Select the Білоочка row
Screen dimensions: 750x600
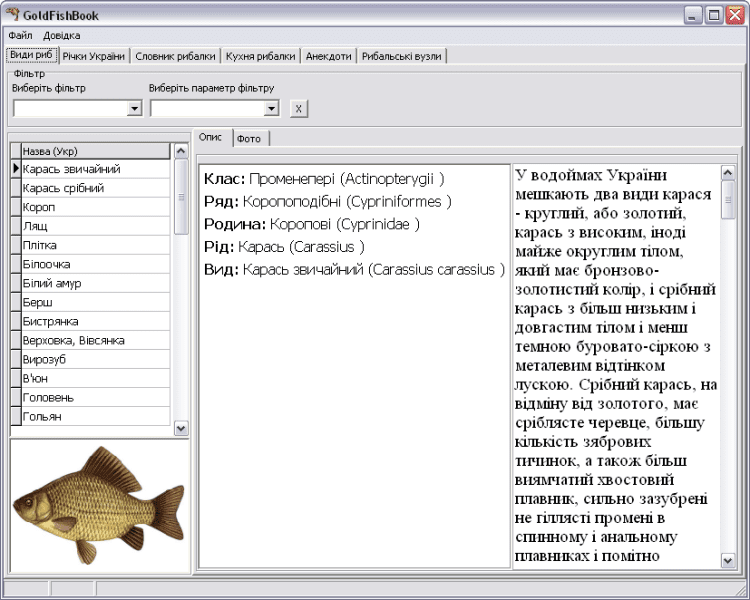96,264
